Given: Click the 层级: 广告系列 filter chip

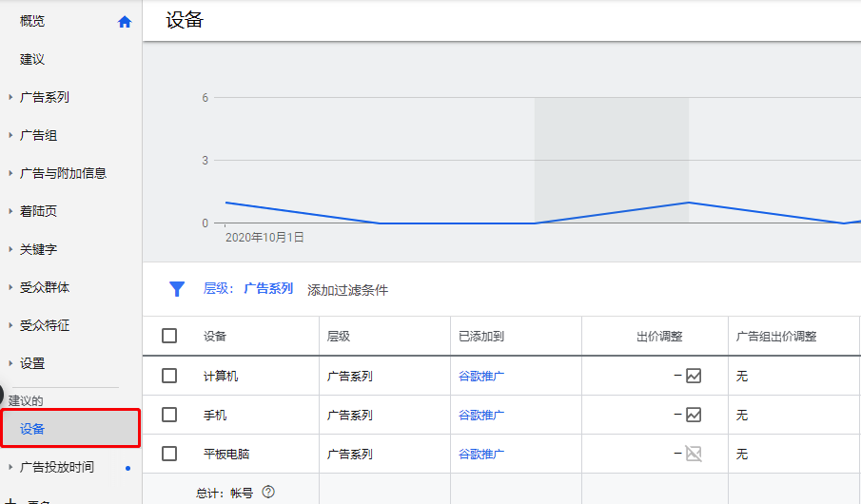Looking at the screenshot, I should [248, 289].
